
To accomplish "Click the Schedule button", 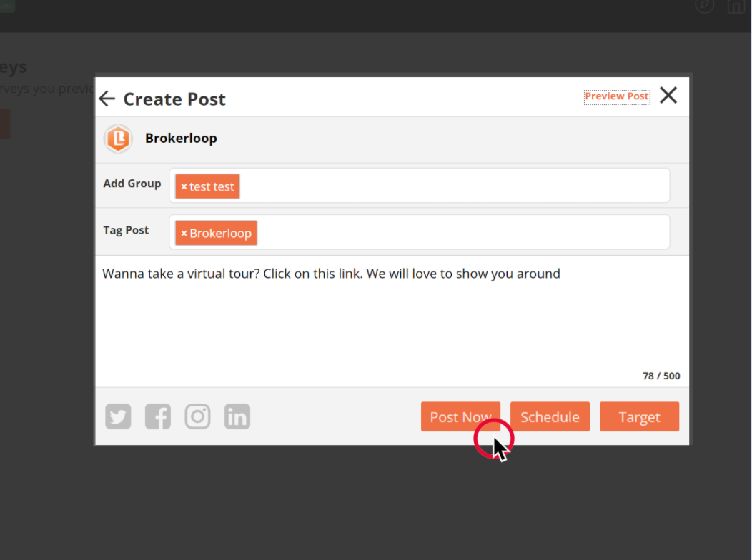I will 550,416.
